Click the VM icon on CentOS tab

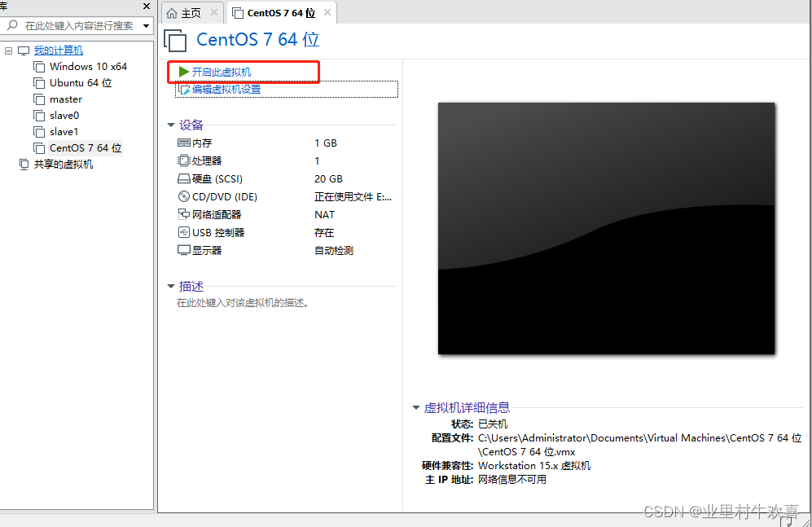pyautogui.click(x=238, y=13)
